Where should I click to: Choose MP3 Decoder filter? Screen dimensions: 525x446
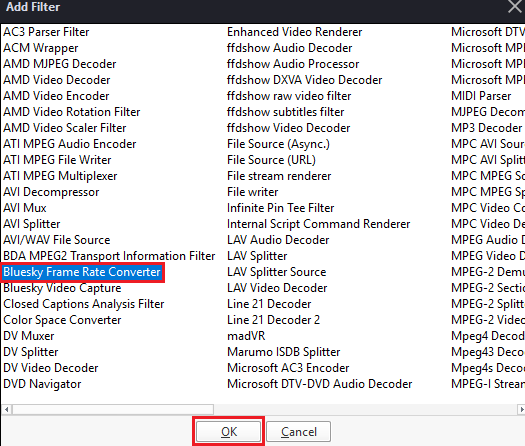point(486,128)
